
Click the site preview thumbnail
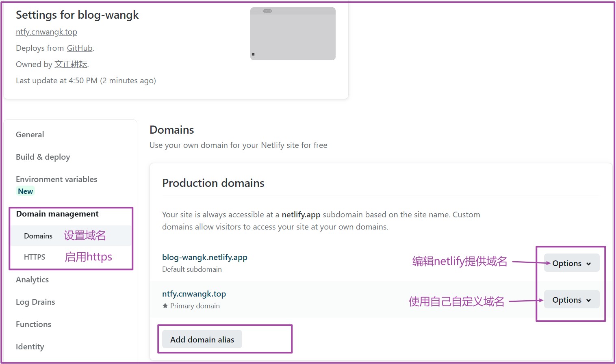293,34
